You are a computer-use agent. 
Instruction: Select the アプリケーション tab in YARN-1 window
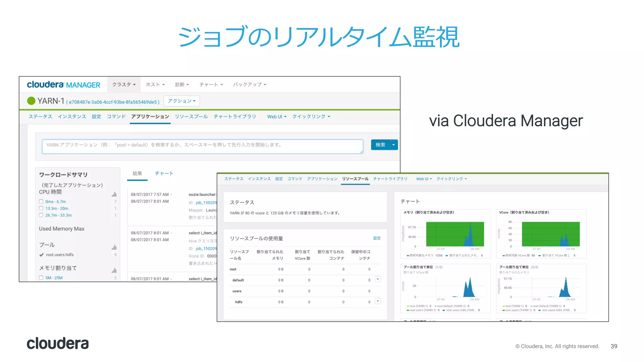click(150, 117)
